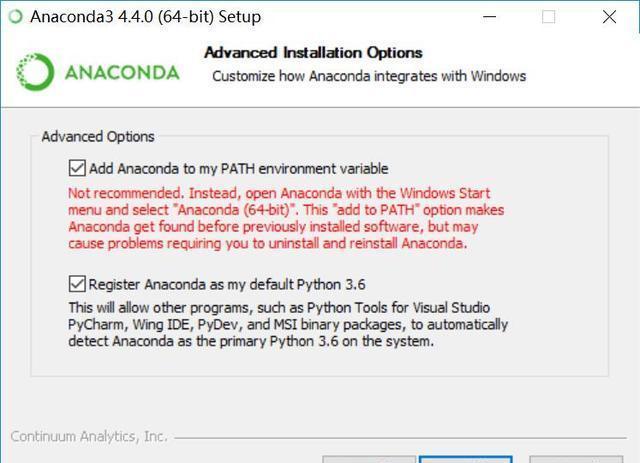
Task: Minimize the Anaconda3 Setup window
Action: click(489, 17)
